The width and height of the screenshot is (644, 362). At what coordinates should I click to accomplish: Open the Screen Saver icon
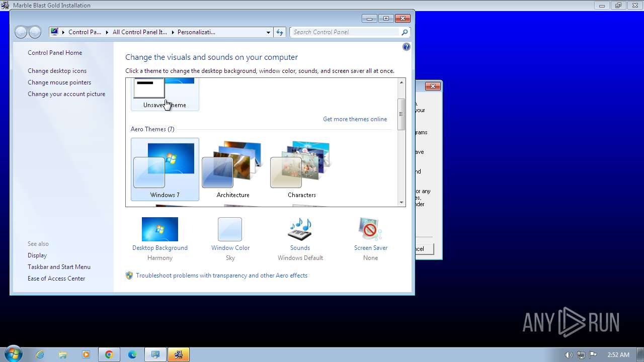click(x=370, y=229)
